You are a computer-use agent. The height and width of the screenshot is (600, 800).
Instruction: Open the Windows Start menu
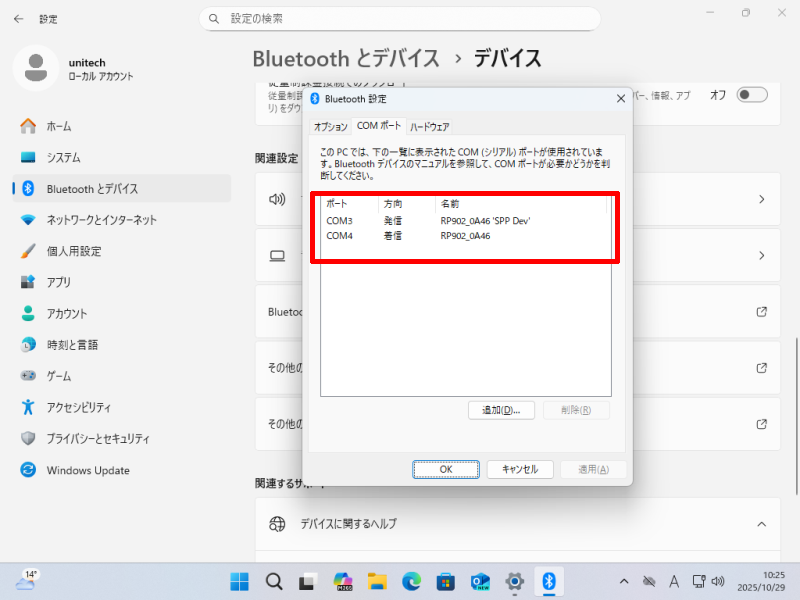[240, 581]
